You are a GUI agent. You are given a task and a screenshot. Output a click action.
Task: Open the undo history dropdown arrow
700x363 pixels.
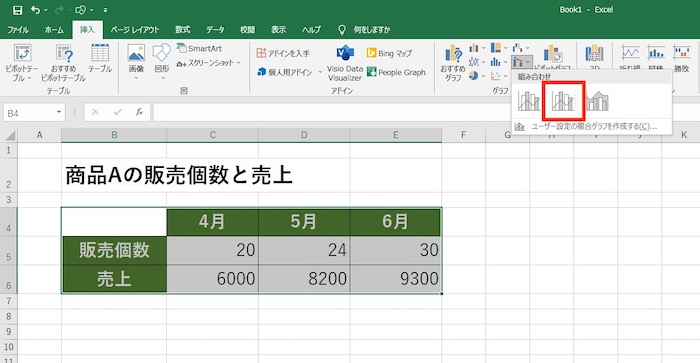click(x=46, y=10)
